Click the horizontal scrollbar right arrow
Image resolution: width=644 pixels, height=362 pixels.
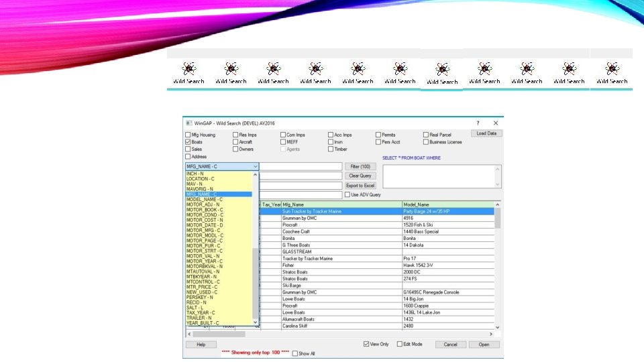click(x=491, y=334)
